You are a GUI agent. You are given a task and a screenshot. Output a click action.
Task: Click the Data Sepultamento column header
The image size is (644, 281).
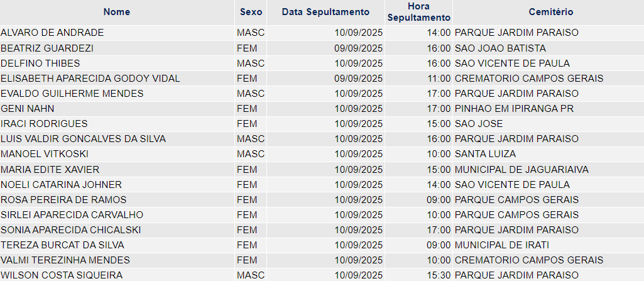[325, 12]
